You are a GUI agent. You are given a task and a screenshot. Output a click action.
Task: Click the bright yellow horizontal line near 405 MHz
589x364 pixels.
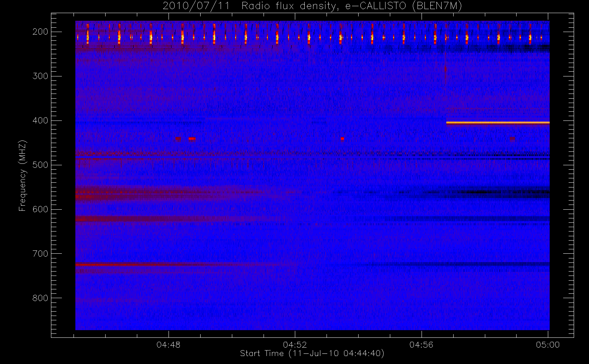coord(498,123)
